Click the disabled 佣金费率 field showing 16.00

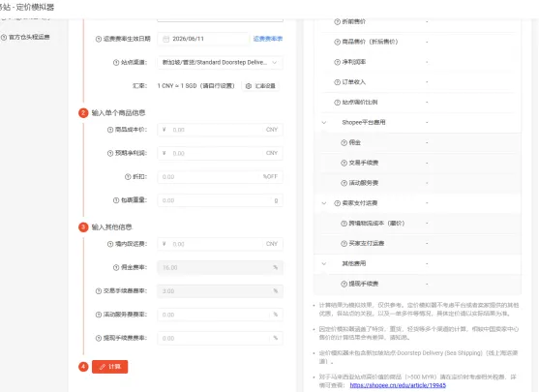[x=220, y=267]
